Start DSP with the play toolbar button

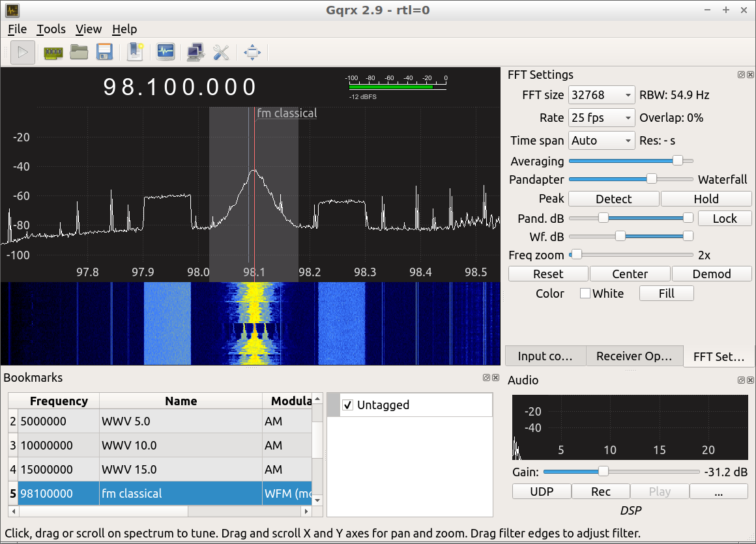tap(23, 52)
